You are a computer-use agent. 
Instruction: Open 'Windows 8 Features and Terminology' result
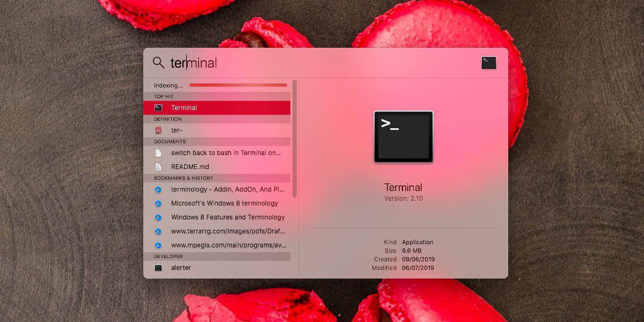tap(217, 217)
